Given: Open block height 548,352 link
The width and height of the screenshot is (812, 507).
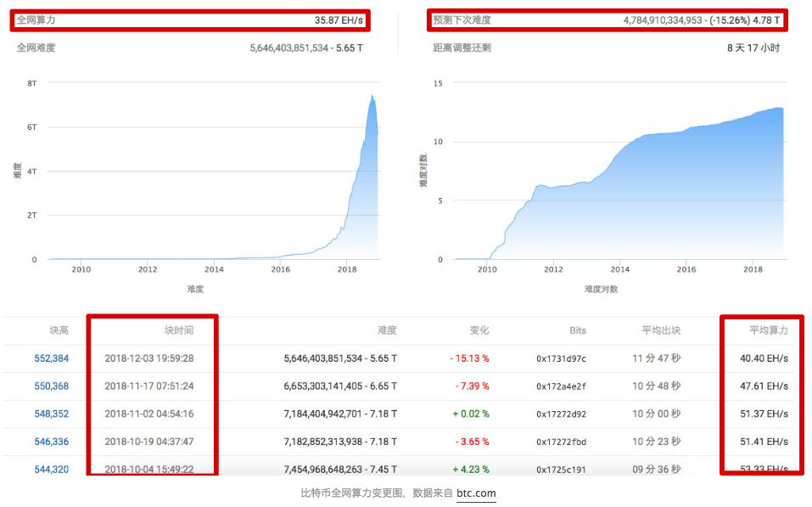Looking at the screenshot, I should point(51,414).
